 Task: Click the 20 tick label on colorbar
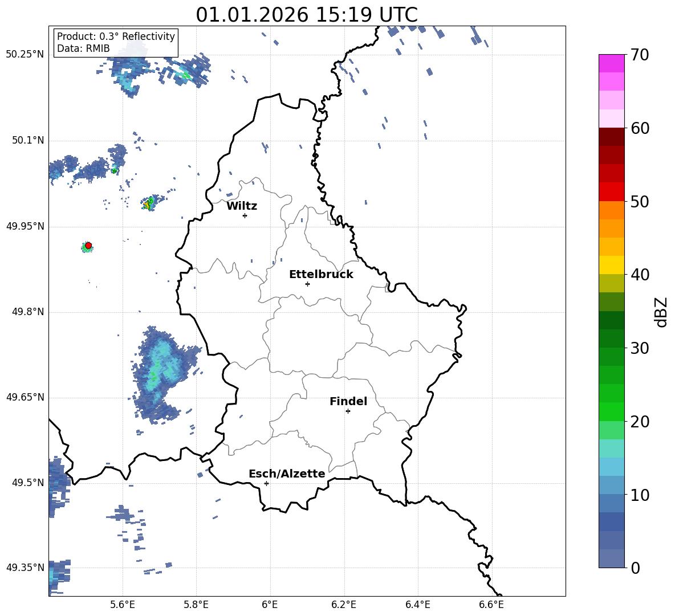[x=640, y=422]
